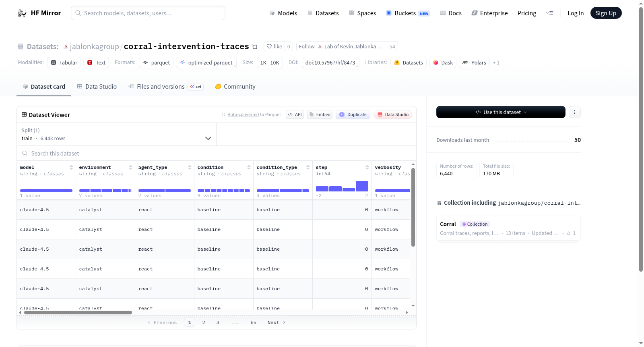Open the Buckets nav item
644x347 pixels.
coord(408,13)
